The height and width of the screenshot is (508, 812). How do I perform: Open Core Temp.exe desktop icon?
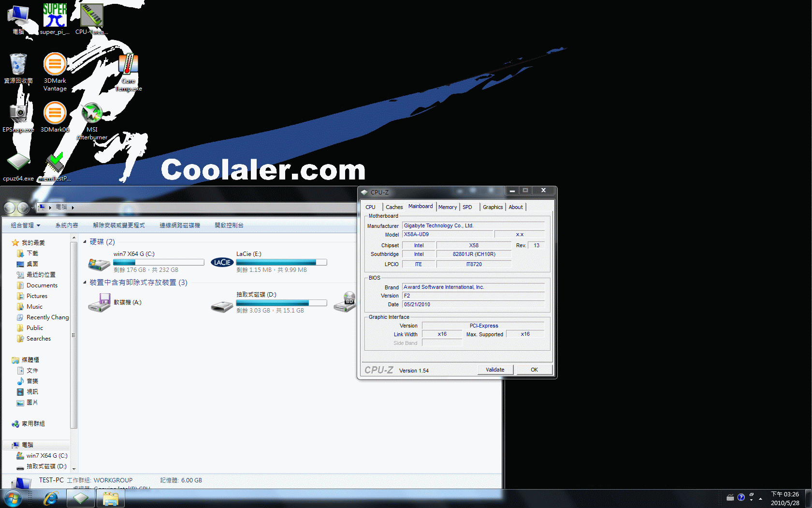(129, 72)
